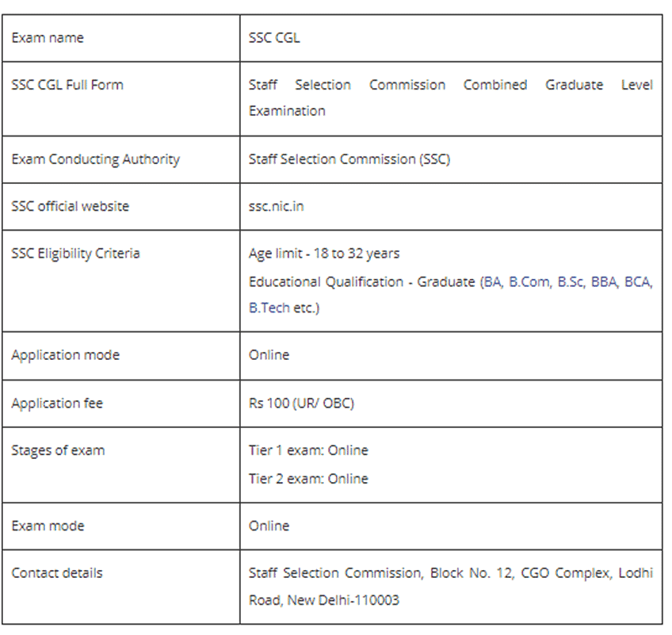Click the 'Application fee' label
The image size is (672, 635).
(x=57, y=404)
